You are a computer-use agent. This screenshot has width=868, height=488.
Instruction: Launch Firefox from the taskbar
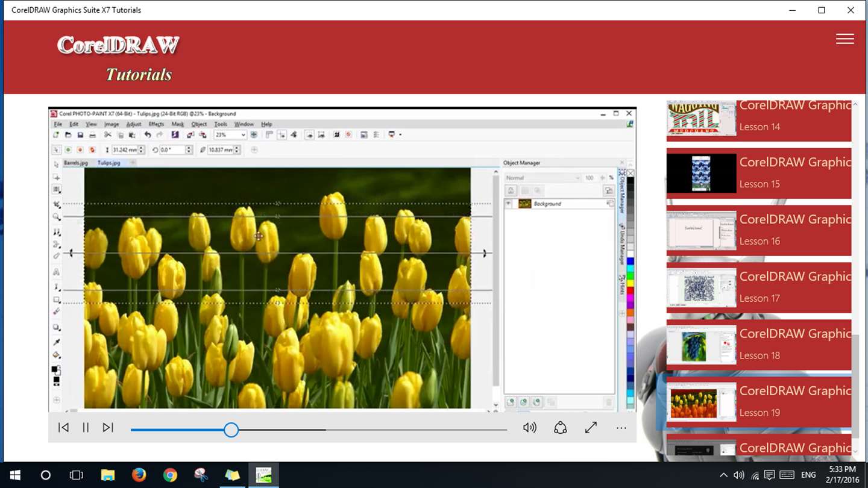pyautogui.click(x=139, y=475)
